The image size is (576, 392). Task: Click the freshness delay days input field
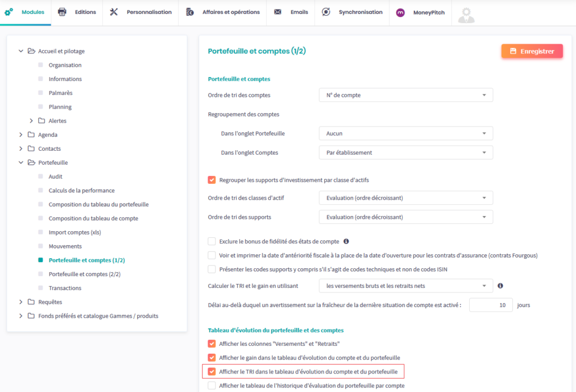490,305
